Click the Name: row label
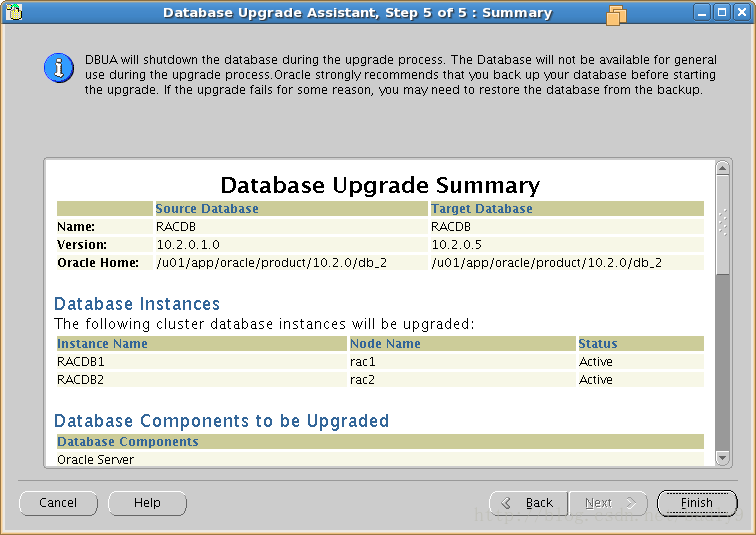Image resolution: width=756 pixels, height=535 pixels. pos(76,227)
